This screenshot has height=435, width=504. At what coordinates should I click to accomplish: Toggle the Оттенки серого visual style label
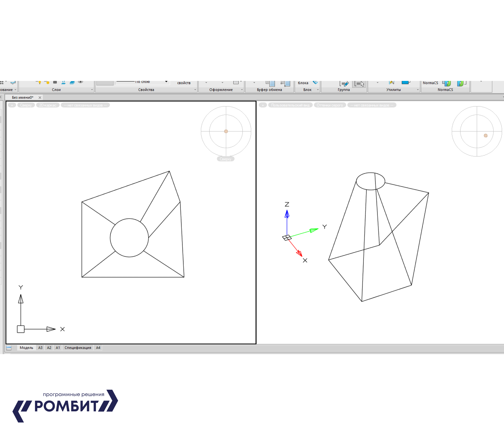pos(330,105)
